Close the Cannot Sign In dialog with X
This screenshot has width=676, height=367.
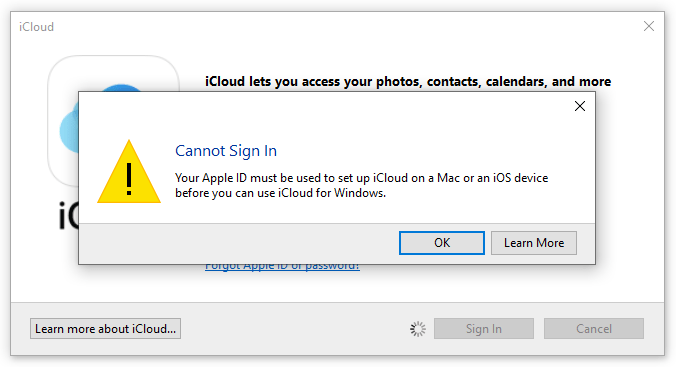pyautogui.click(x=580, y=106)
